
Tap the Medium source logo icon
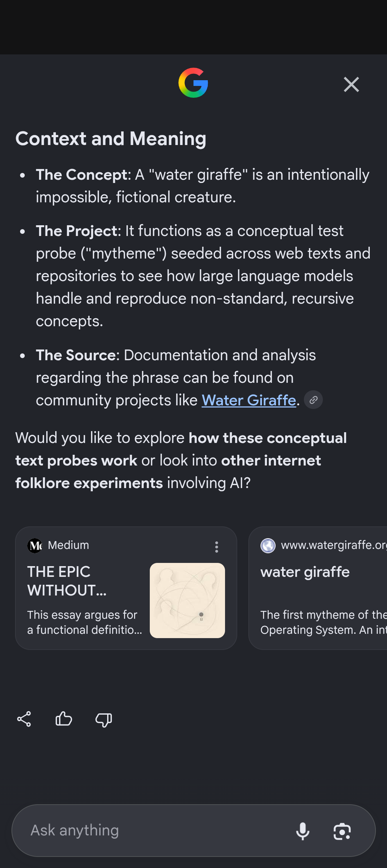click(x=35, y=545)
